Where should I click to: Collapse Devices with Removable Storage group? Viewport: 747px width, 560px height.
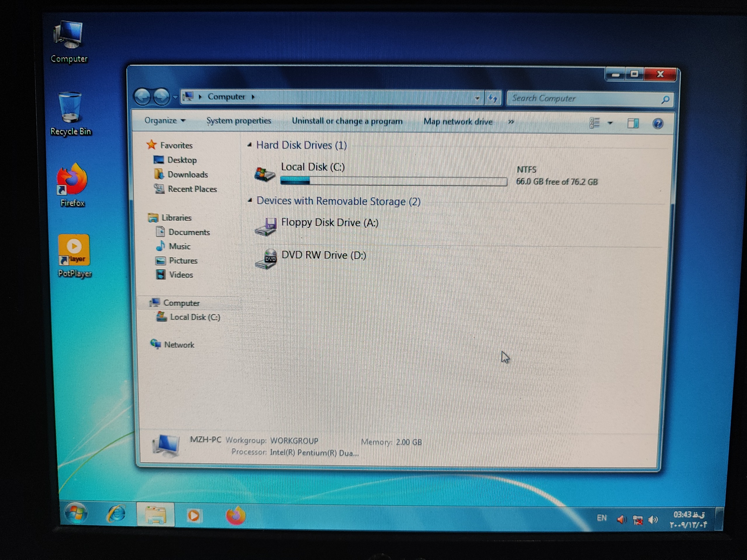249,200
